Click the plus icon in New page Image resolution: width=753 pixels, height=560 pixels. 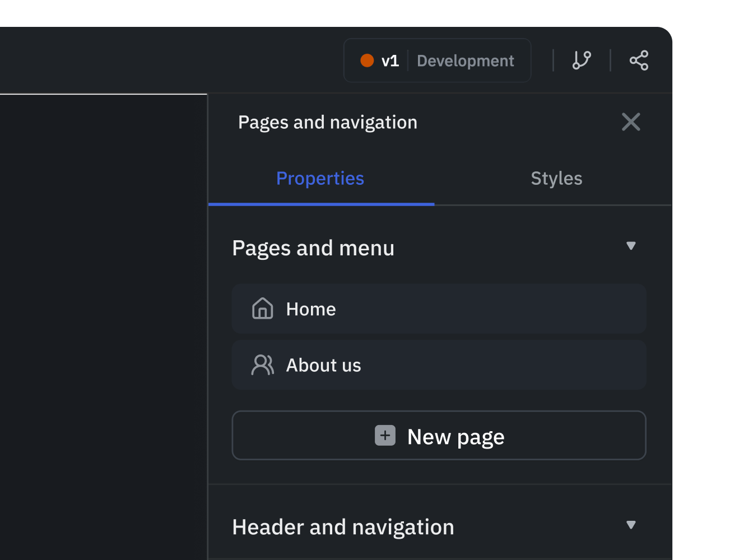(385, 436)
